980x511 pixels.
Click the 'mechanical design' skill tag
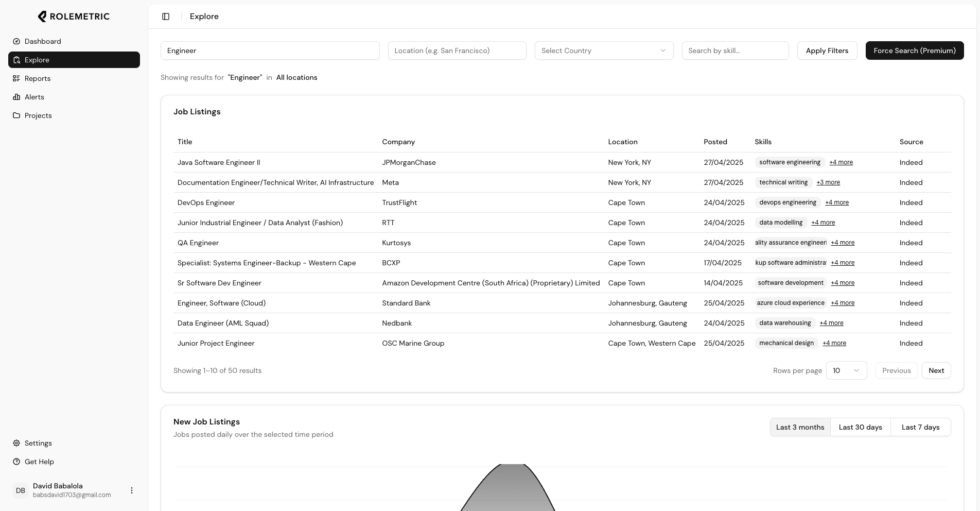(x=786, y=343)
